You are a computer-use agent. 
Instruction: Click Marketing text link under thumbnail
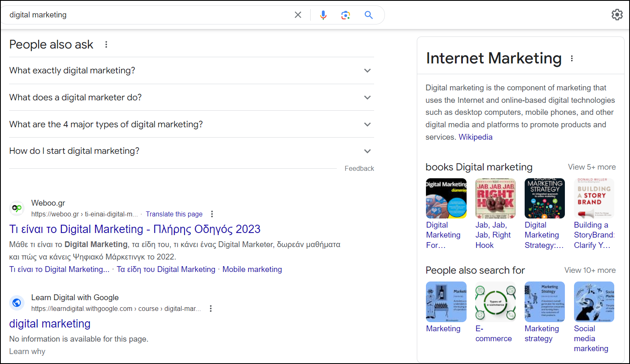tap(443, 329)
